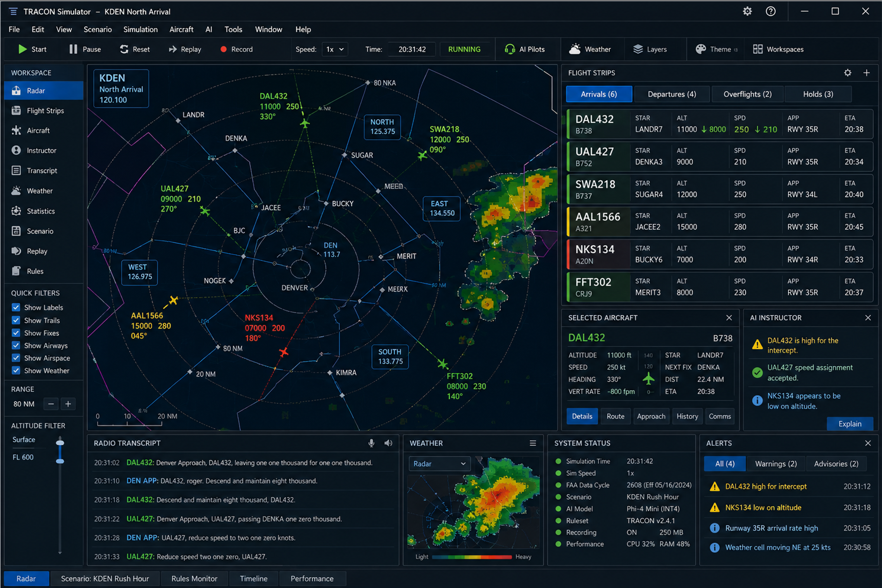This screenshot has width=882, height=588.
Task: Pause the simulation
Action: pos(85,49)
